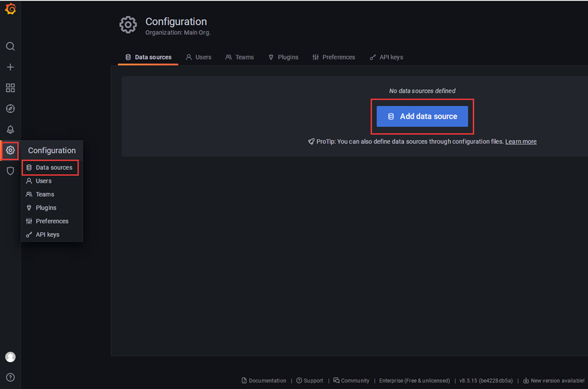Open the Create plus icon in sidebar
588x389 pixels.
point(11,67)
